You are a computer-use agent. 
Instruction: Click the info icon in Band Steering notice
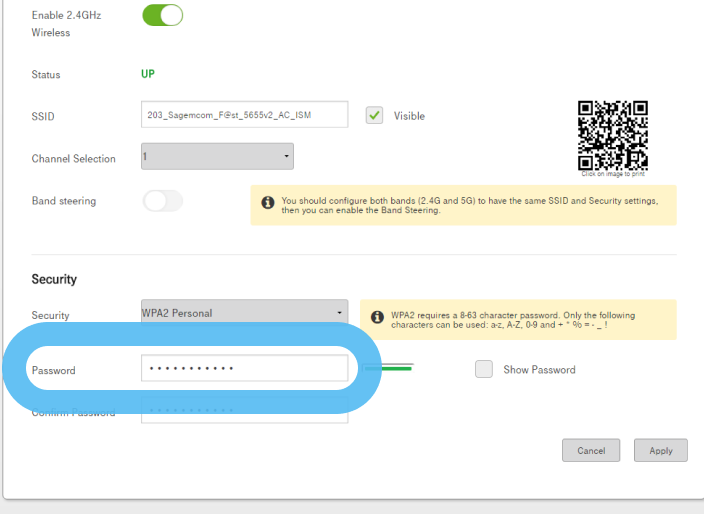coord(267,203)
